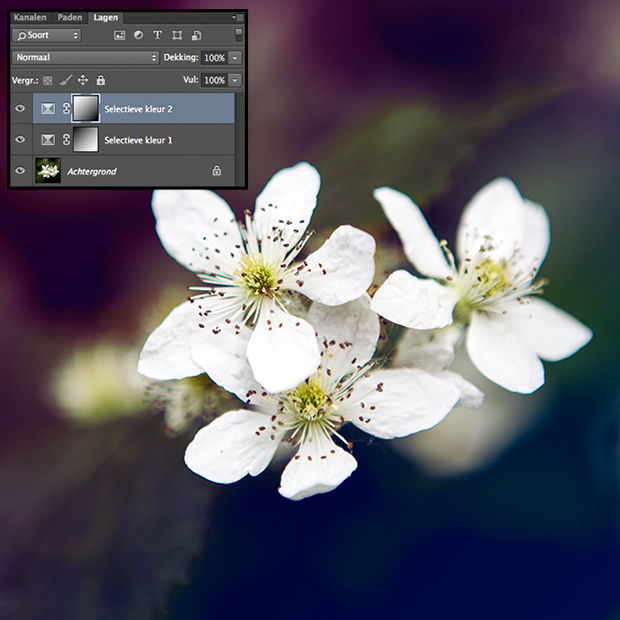Filter layers by pixel layers icon

119,35
